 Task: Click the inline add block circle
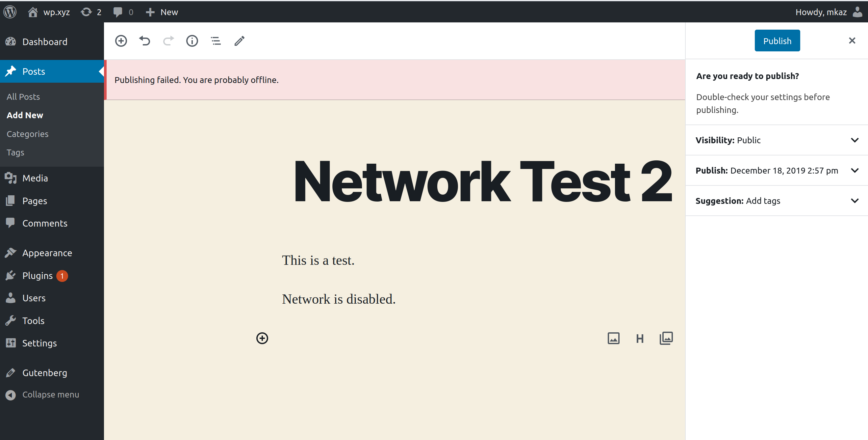click(x=262, y=338)
